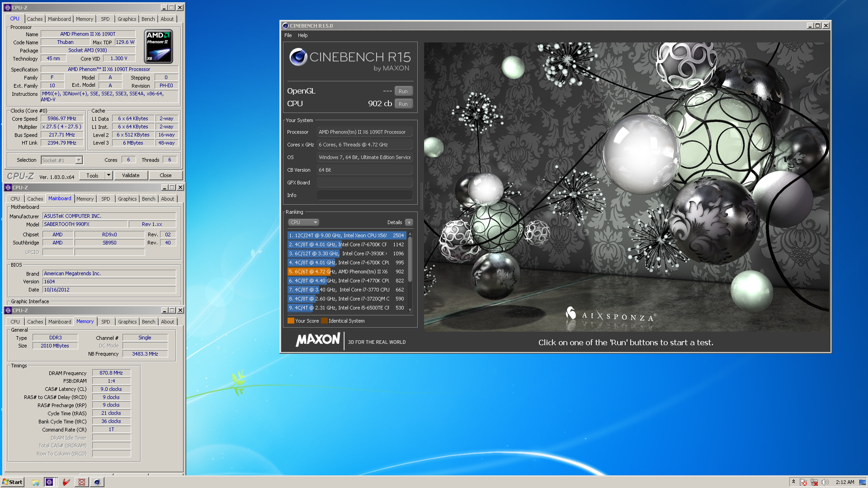This screenshot has height=488, width=868.
Task: Open SPD tab in the Mainboard CPU-Z window
Action: tap(105, 199)
